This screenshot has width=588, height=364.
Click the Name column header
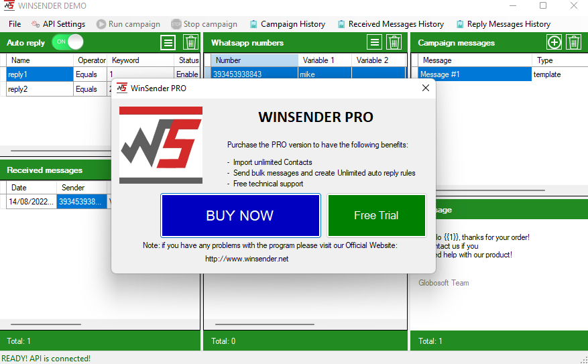(x=40, y=60)
